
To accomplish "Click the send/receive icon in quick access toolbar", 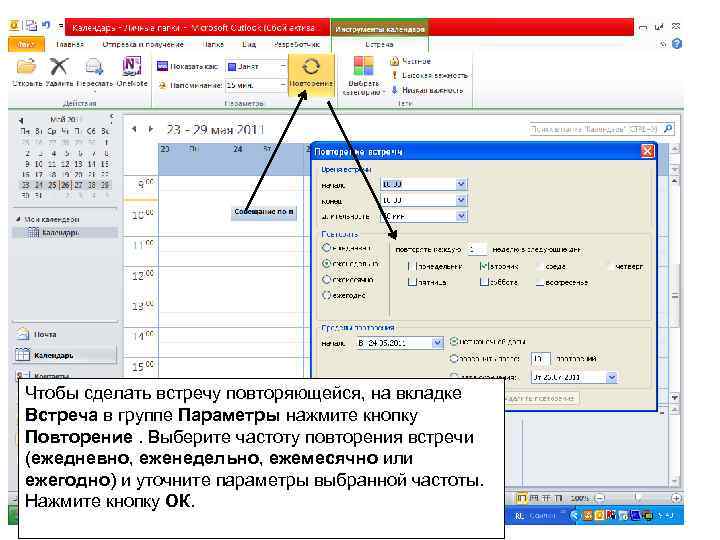I will (31, 26).
